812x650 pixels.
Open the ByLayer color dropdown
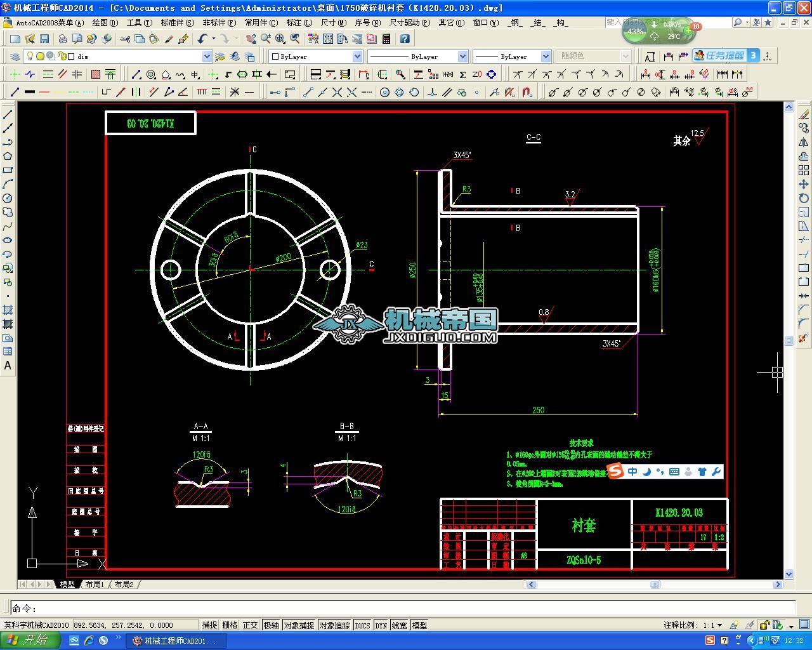point(357,56)
